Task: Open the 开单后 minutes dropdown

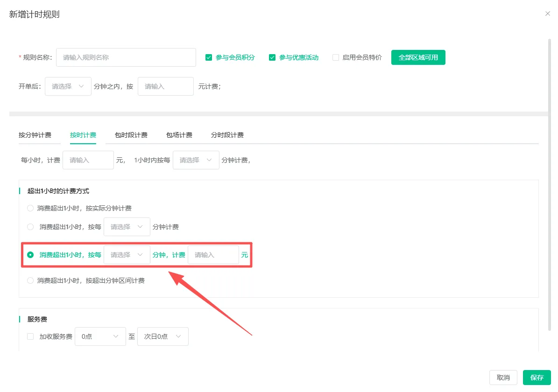Action: tap(68, 86)
